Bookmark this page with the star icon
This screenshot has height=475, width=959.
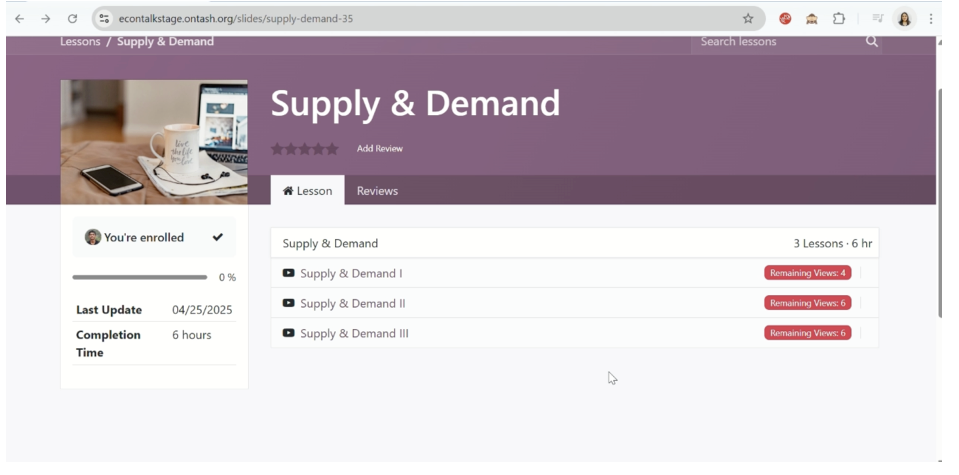click(748, 18)
